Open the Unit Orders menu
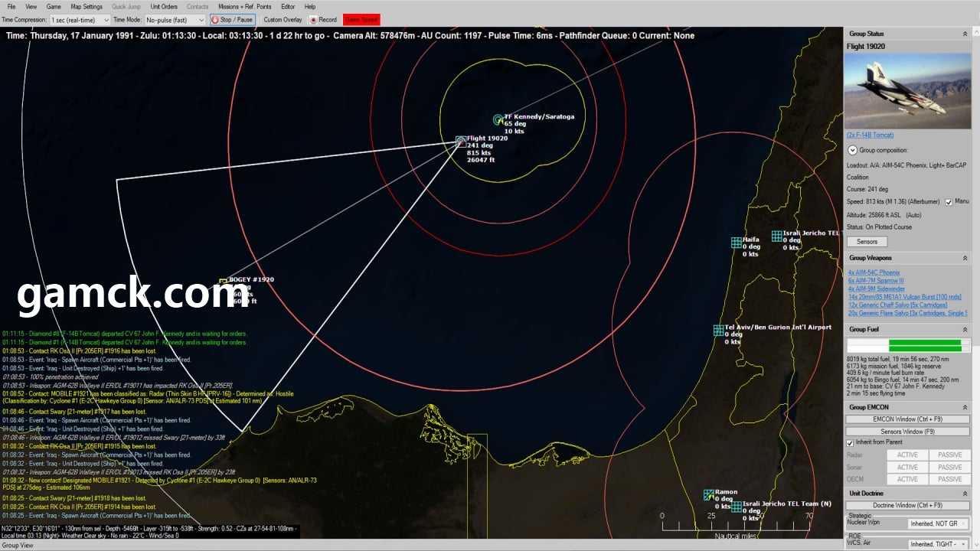Screen dimensions: 980x551 coord(164,7)
